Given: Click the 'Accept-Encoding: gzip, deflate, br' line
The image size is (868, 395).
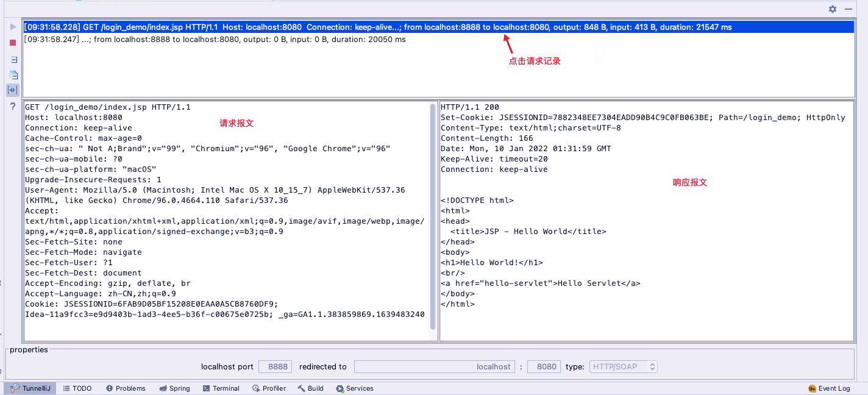Looking at the screenshot, I should coord(108,283).
